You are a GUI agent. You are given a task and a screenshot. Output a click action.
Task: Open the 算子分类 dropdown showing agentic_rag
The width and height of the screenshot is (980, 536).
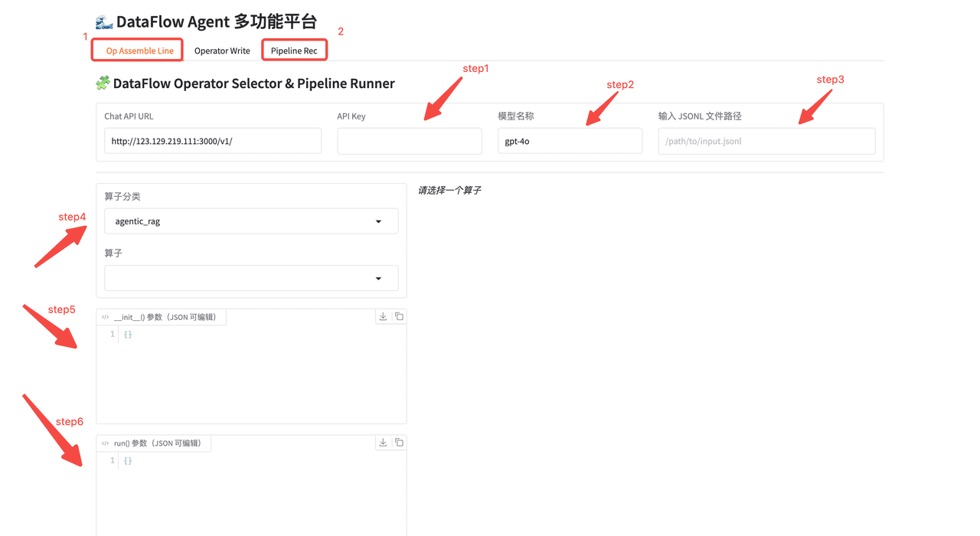click(251, 221)
